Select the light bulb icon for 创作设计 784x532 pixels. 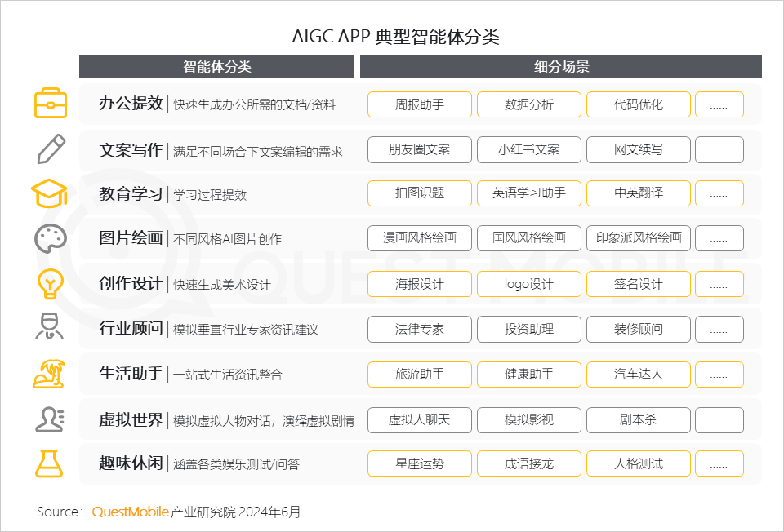(50, 284)
